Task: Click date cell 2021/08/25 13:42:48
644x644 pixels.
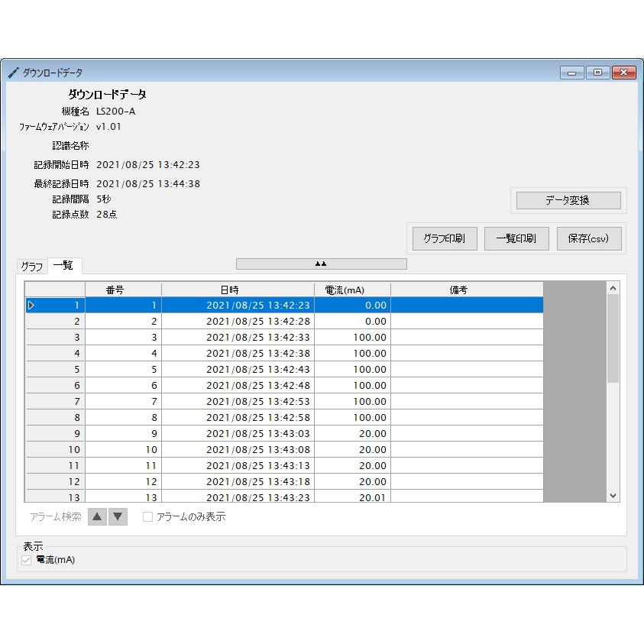Action: 238,385
